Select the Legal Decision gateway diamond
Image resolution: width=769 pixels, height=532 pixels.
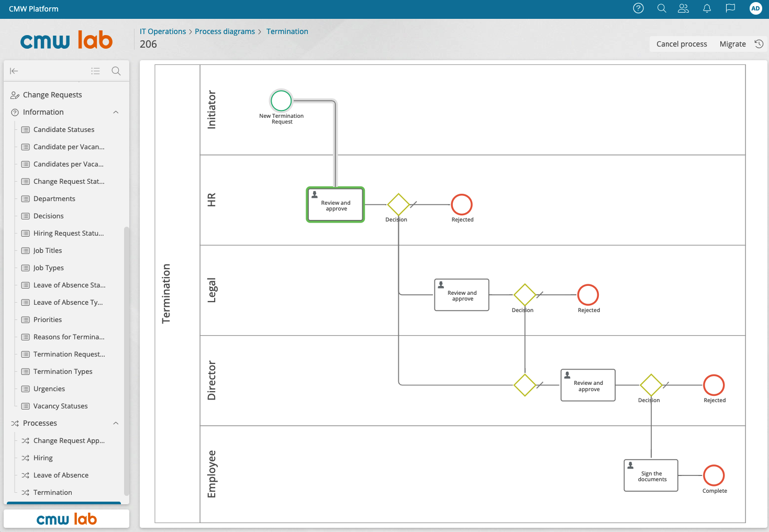point(525,295)
